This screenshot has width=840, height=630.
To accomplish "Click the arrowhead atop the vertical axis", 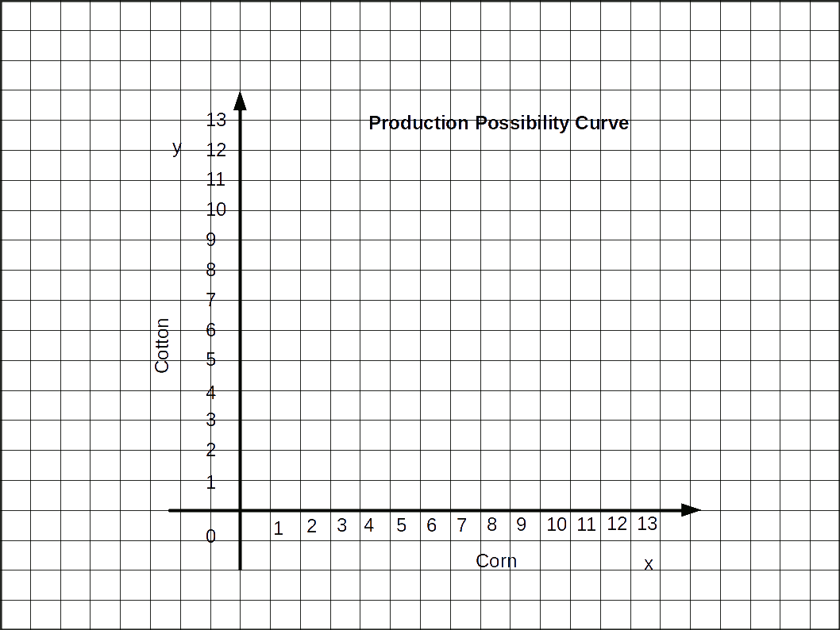I will (x=241, y=101).
